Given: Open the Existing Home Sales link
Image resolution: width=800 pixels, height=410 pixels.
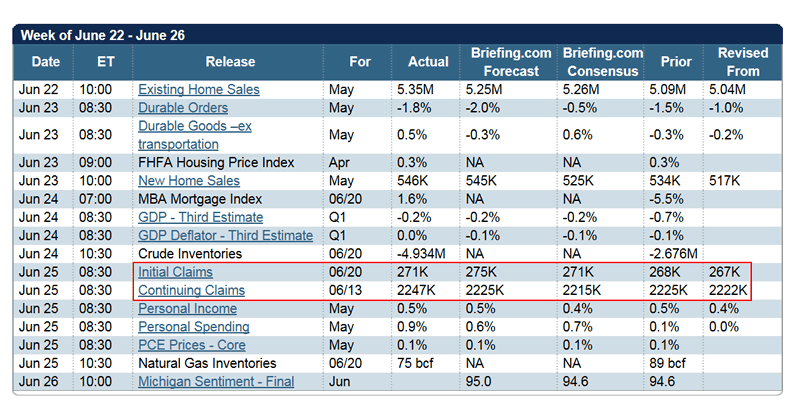Looking at the screenshot, I should click(198, 89).
